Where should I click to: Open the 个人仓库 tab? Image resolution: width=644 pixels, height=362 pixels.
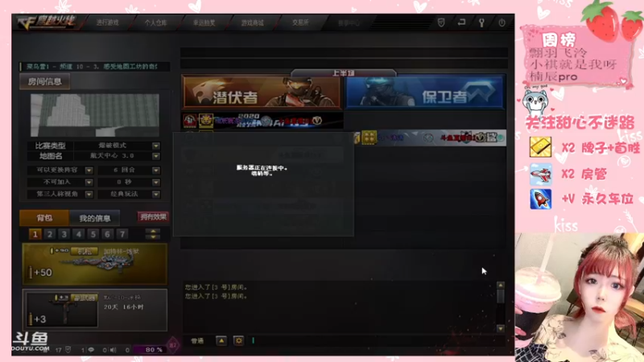pyautogui.click(x=155, y=23)
